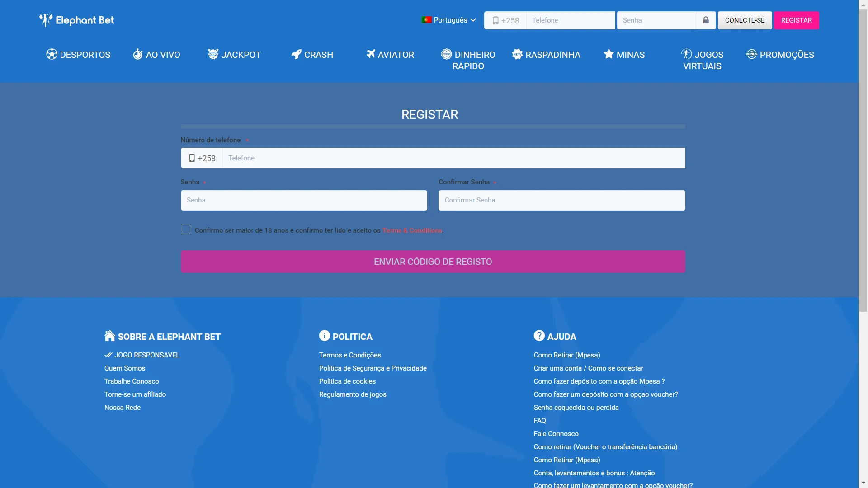This screenshot has height=488, width=868.
Task: Click the lock icon in header password field
Action: point(706,20)
